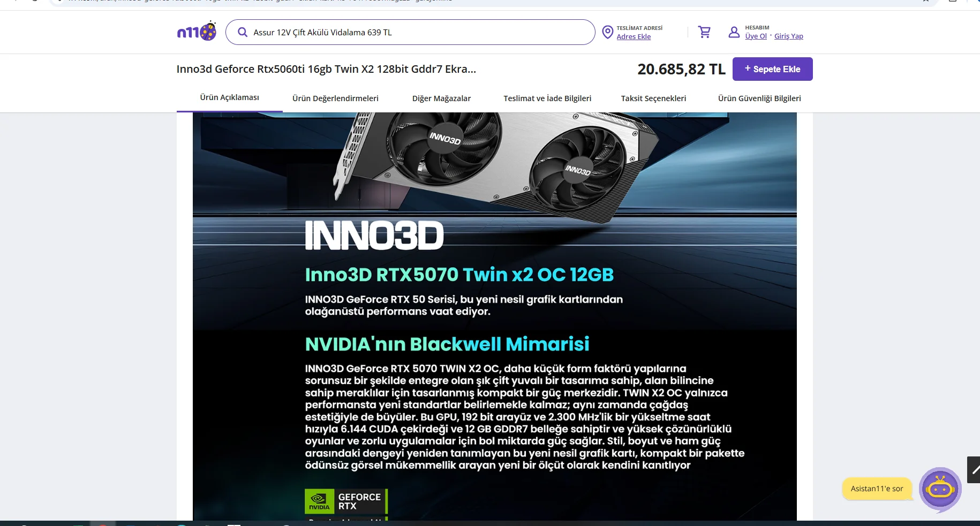
Task: Open Teslimat ve İade Bilgileri tab
Action: pos(547,98)
